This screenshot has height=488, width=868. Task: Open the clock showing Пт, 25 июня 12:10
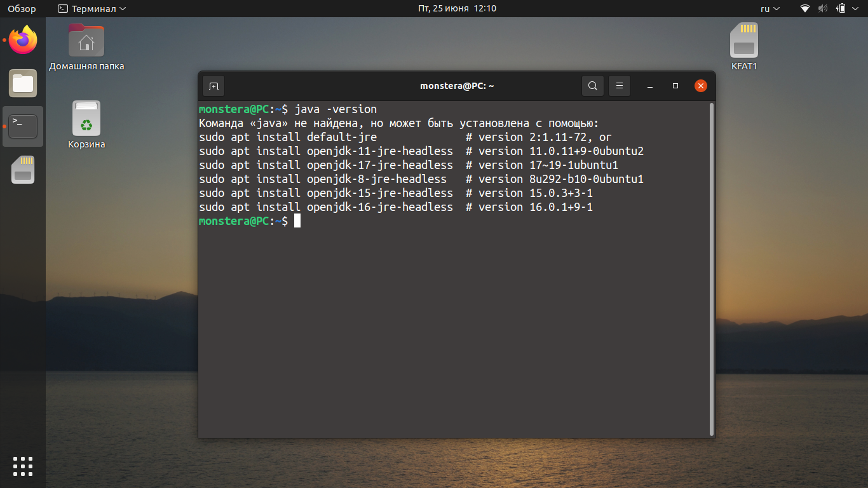(x=457, y=8)
